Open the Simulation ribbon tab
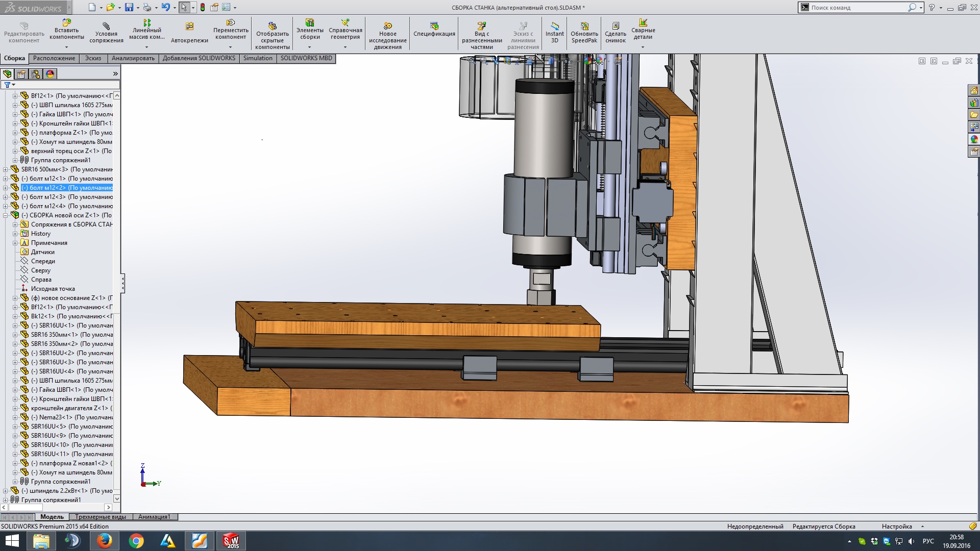Image resolution: width=980 pixels, height=551 pixels. (x=258, y=58)
